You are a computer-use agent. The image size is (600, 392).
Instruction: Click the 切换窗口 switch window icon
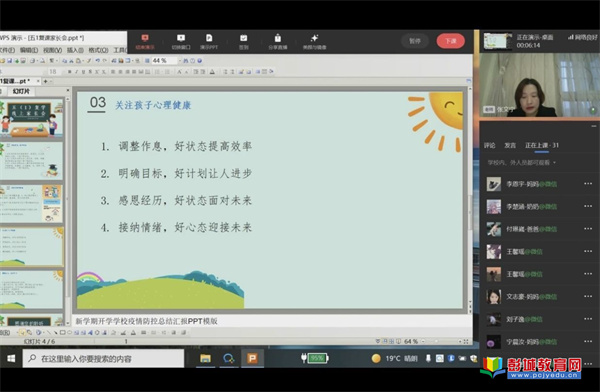(x=181, y=41)
